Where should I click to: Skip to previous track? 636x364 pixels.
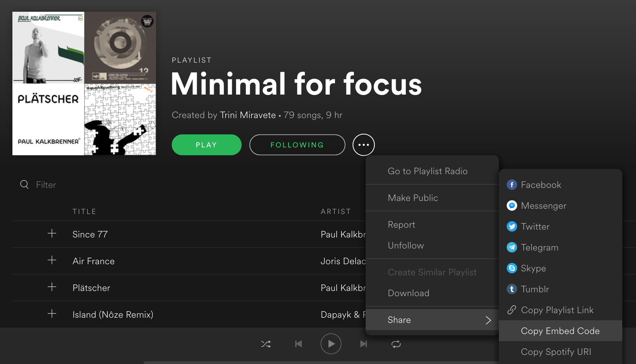click(x=298, y=344)
